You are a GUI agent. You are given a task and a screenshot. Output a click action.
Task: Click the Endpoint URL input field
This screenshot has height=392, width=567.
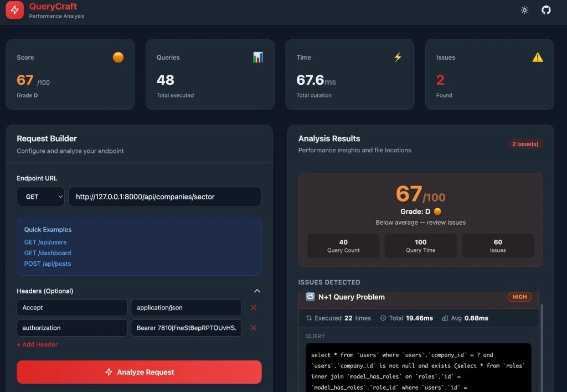tap(164, 197)
